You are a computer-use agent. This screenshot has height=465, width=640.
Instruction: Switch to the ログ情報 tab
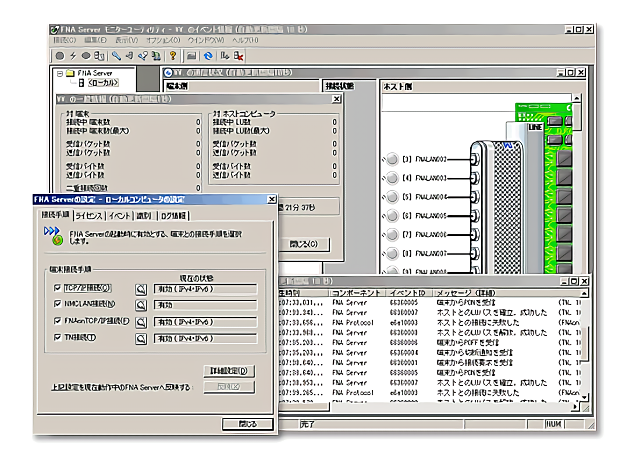coord(173,216)
